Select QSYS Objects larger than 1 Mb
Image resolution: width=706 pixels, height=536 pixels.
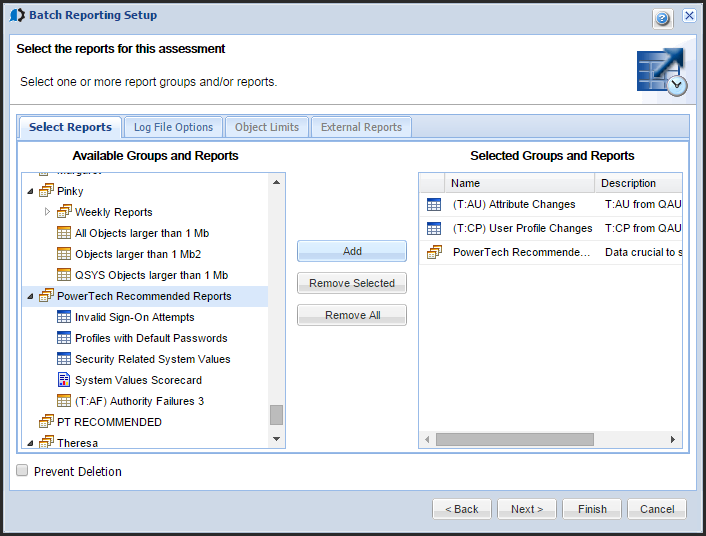click(x=151, y=275)
